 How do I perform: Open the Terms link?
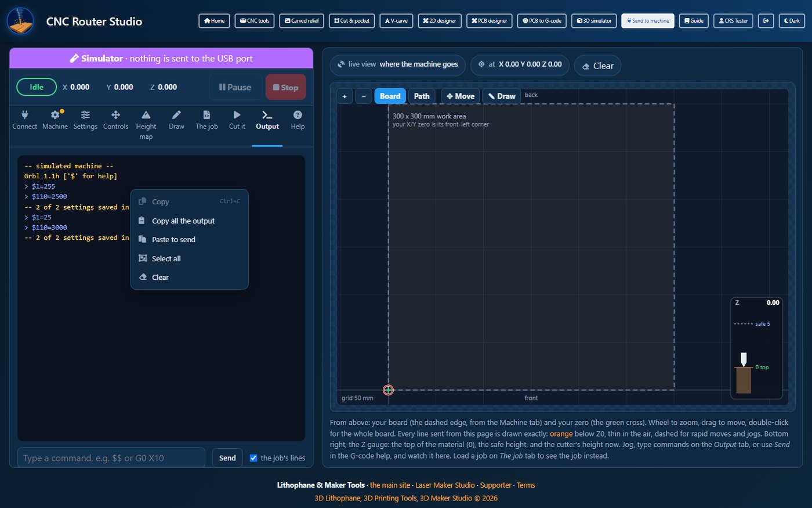click(x=526, y=485)
